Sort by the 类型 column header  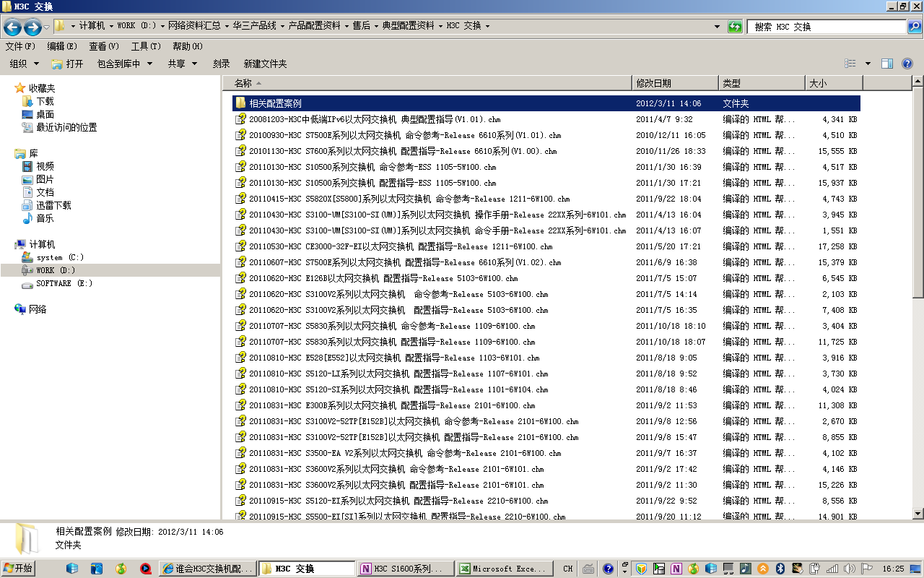pos(762,83)
